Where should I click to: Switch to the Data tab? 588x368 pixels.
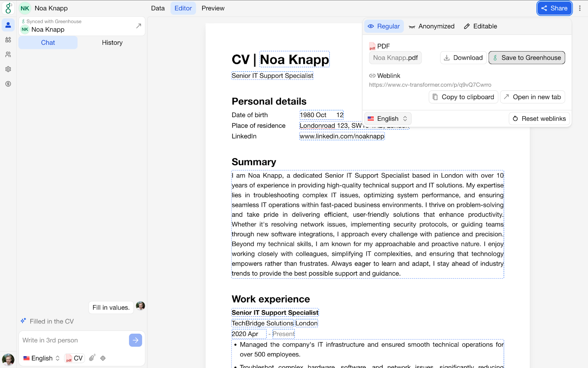tap(158, 8)
